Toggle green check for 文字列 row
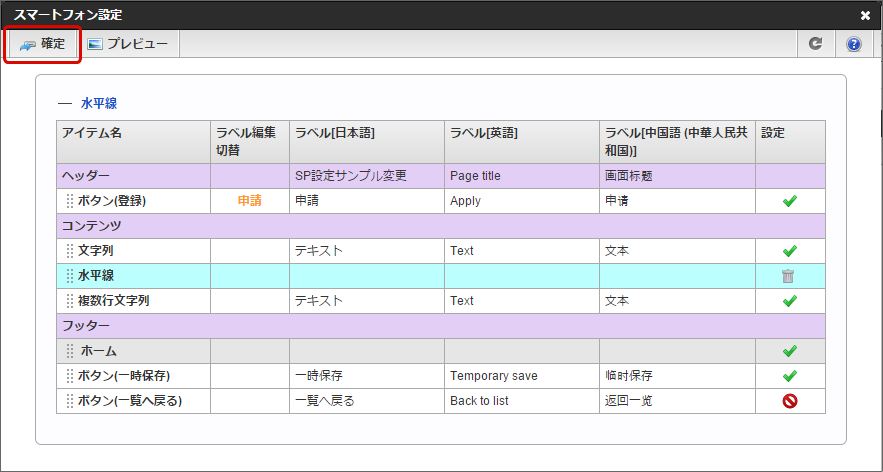 coord(789,251)
